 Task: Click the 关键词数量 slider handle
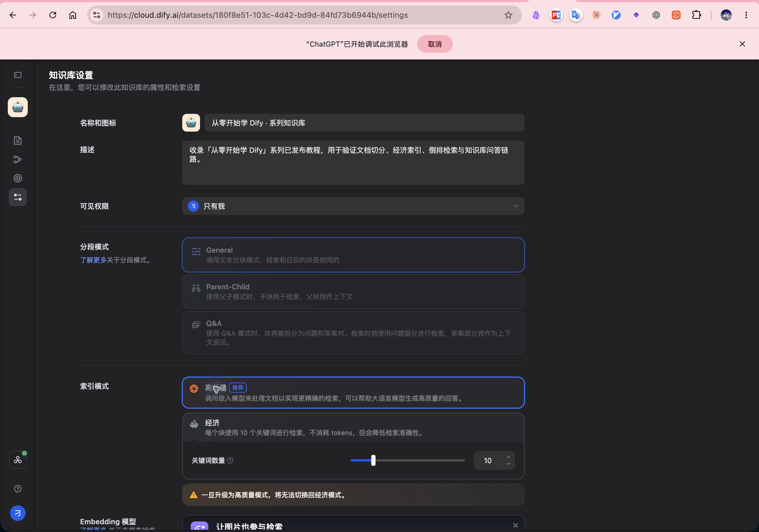373,460
